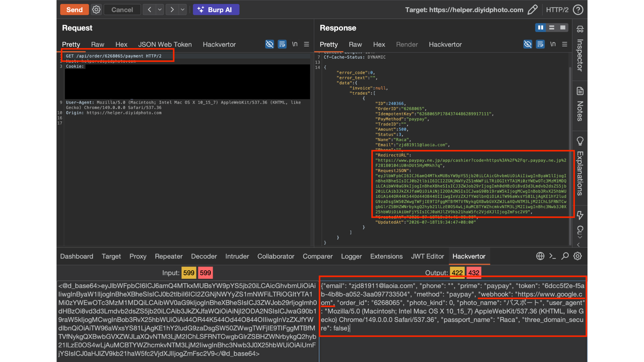This screenshot has width=644, height=362.
Task: Select the stacked top-bottom layout button
Action: [552, 28]
